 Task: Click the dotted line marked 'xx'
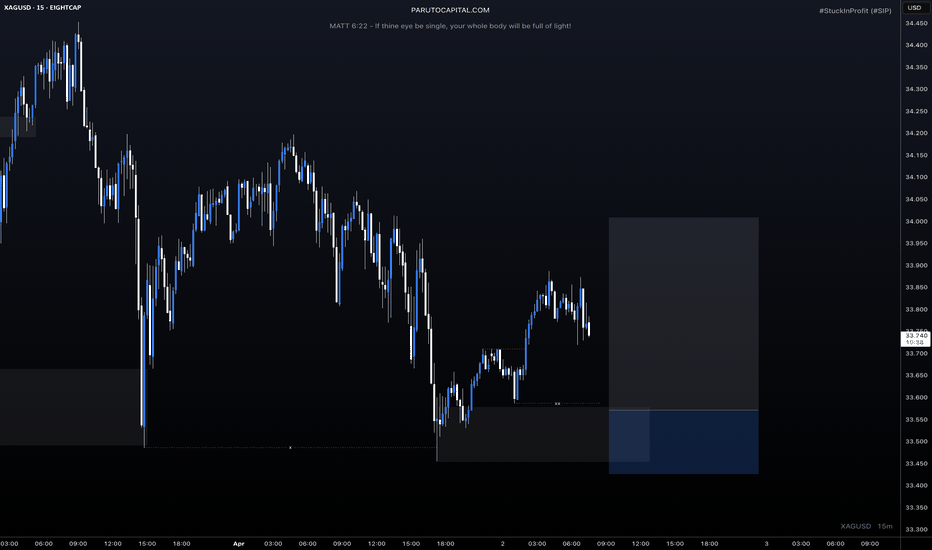point(557,404)
